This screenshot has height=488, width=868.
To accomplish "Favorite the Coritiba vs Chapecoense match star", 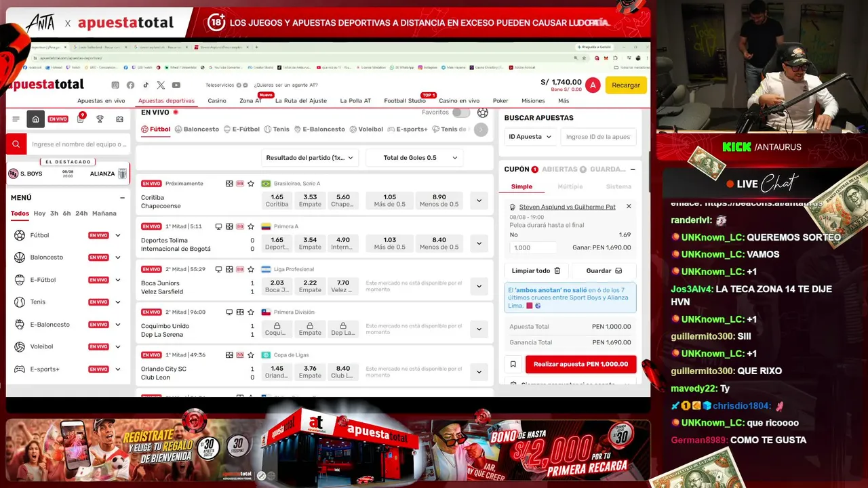I will click(x=251, y=184).
